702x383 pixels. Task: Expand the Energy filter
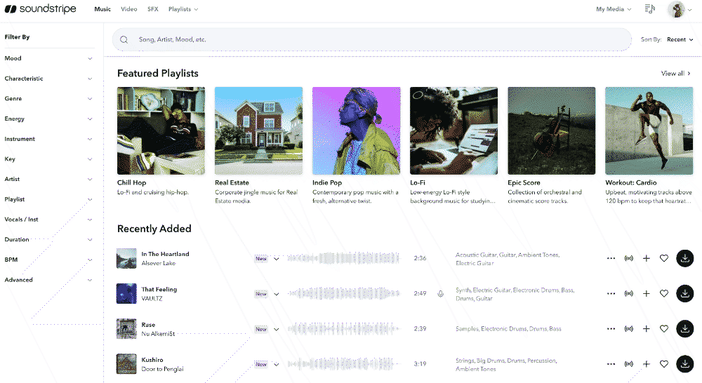[48, 119]
